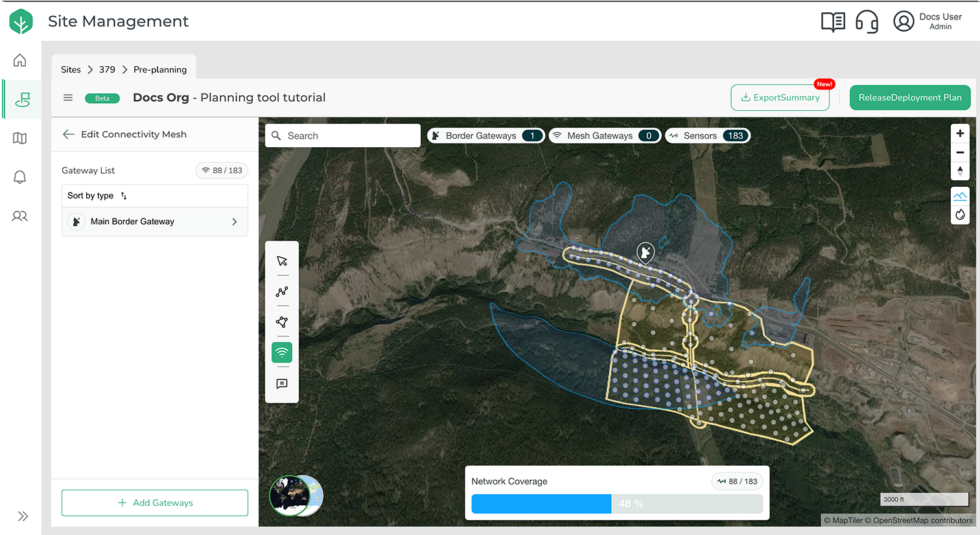Toggle the terrain layer on map
This screenshot has height=535, width=980.
click(960, 196)
